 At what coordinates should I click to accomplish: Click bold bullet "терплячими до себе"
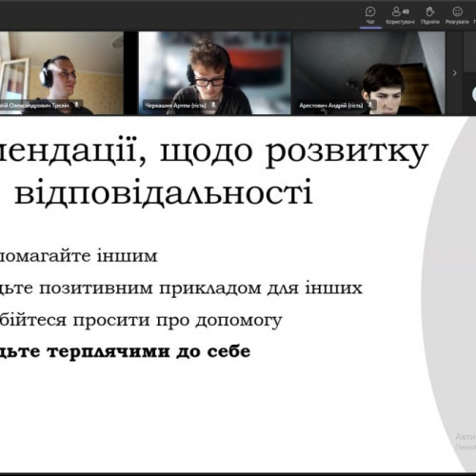coord(149,351)
